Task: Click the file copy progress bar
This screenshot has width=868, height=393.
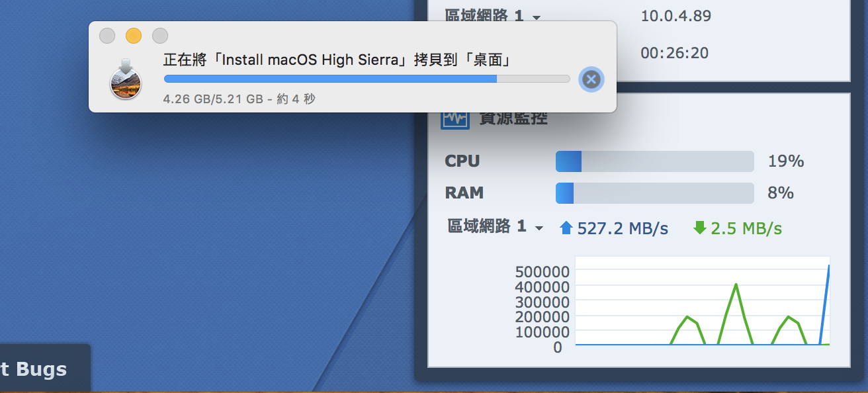Action: [x=367, y=79]
